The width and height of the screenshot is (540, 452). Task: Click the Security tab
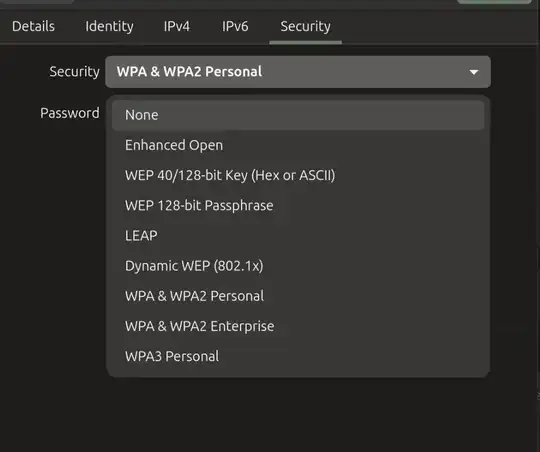point(305,27)
